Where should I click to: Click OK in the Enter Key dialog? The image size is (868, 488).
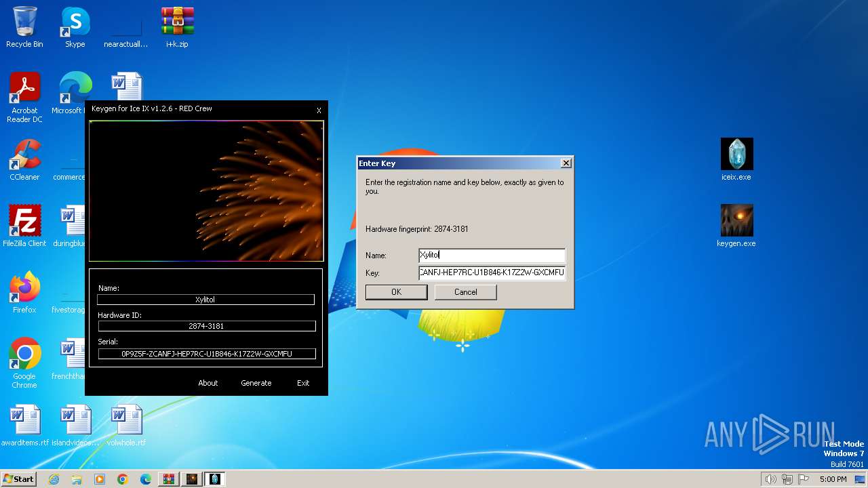(396, 292)
